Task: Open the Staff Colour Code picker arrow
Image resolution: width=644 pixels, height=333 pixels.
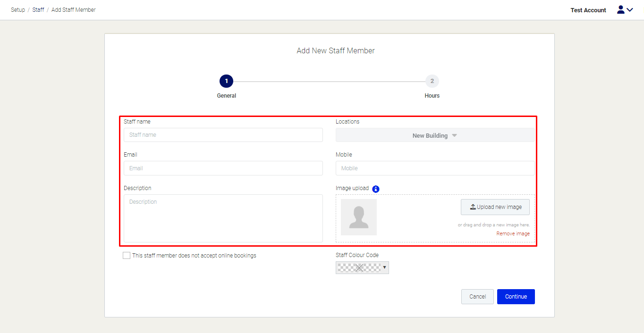Action: point(385,268)
